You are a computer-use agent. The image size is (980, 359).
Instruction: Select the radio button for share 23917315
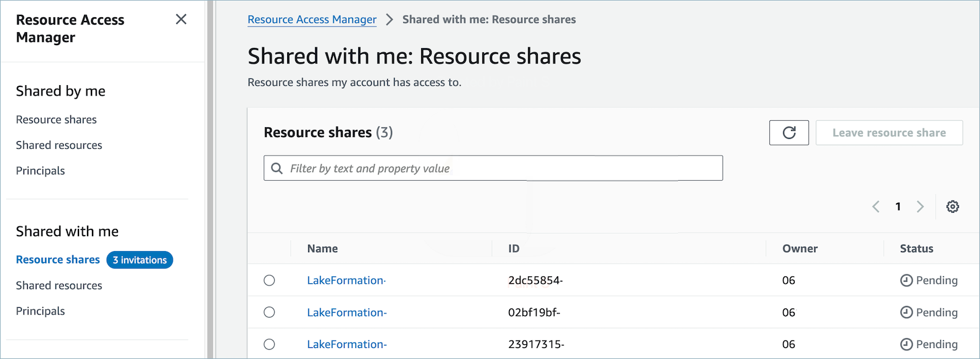click(269, 344)
